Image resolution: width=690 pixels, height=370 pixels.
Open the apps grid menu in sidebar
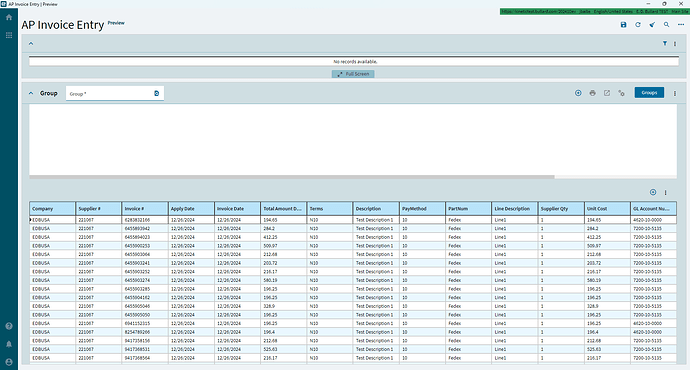coord(9,35)
